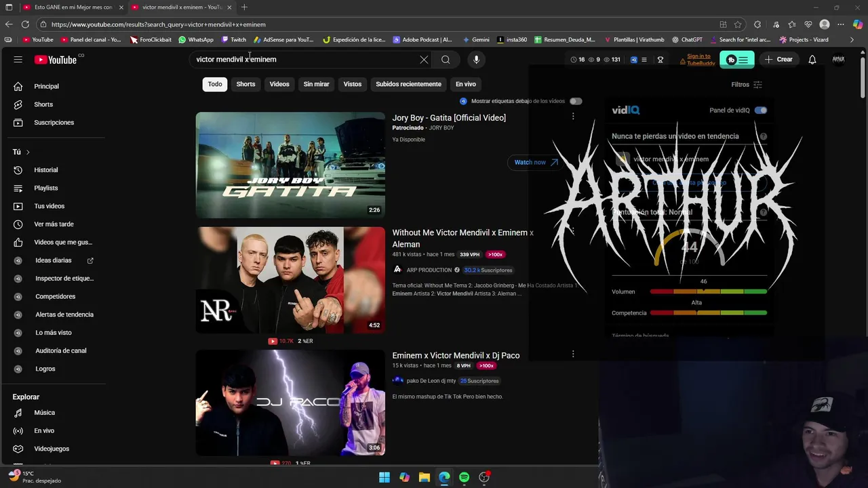Open Spotify from the taskbar
The image size is (868, 488).
[464, 477]
